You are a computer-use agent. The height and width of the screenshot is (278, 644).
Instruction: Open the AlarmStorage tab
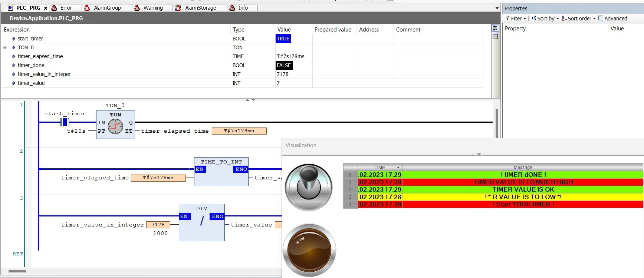200,8
